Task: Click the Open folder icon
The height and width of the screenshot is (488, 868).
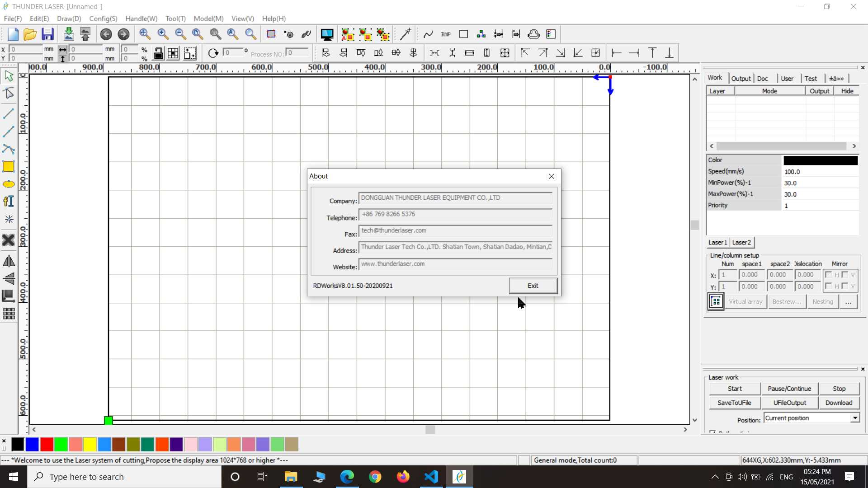Action: 30,34
